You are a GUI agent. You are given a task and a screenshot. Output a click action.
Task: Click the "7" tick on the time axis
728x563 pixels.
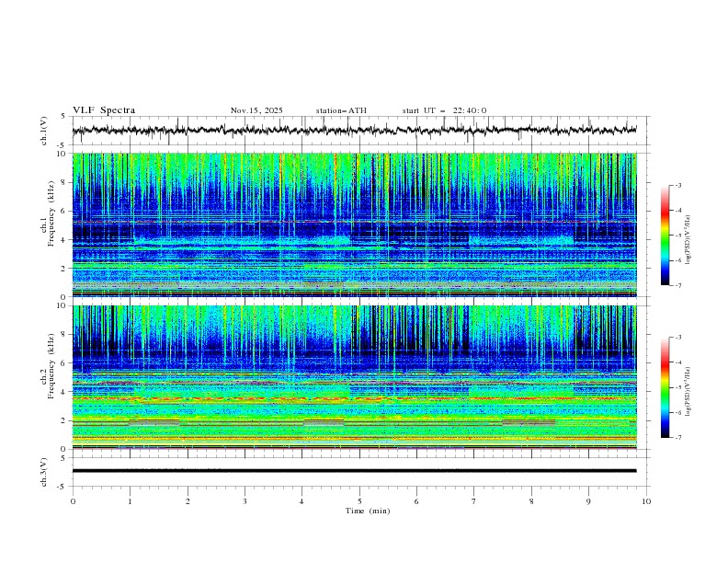point(474,501)
